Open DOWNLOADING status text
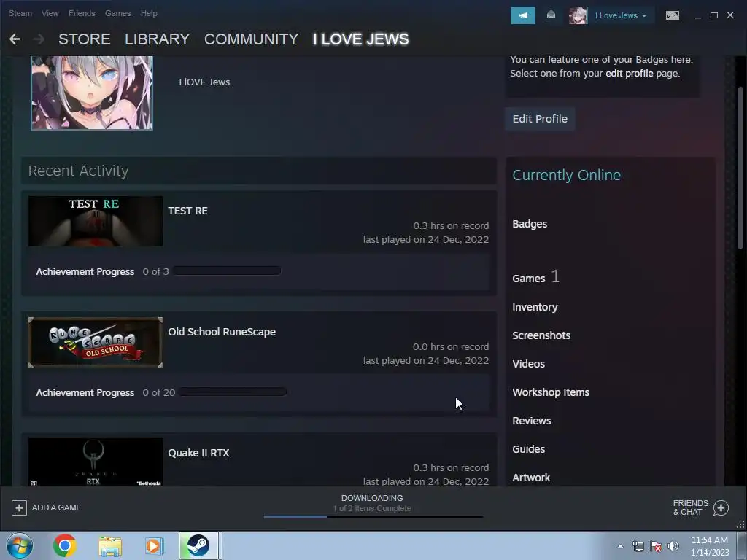Image resolution: width=747 pixels, height=560 pixels. pos(372,498)
